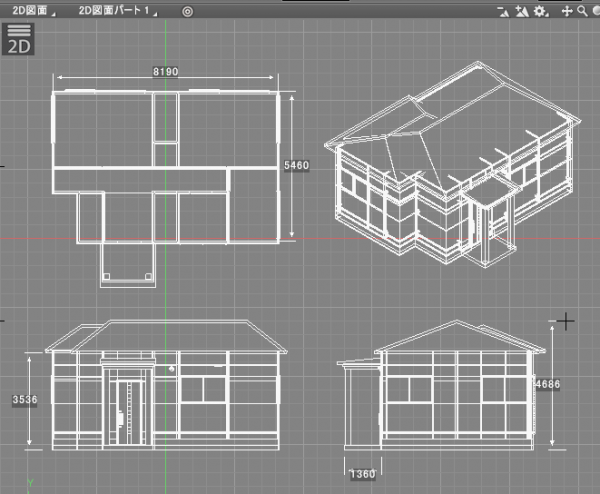The height and width of the screenshot is (494, 600).
Task: Click the 3536 height dimension label
Action: pyautogui.click(x=24, y=400)
